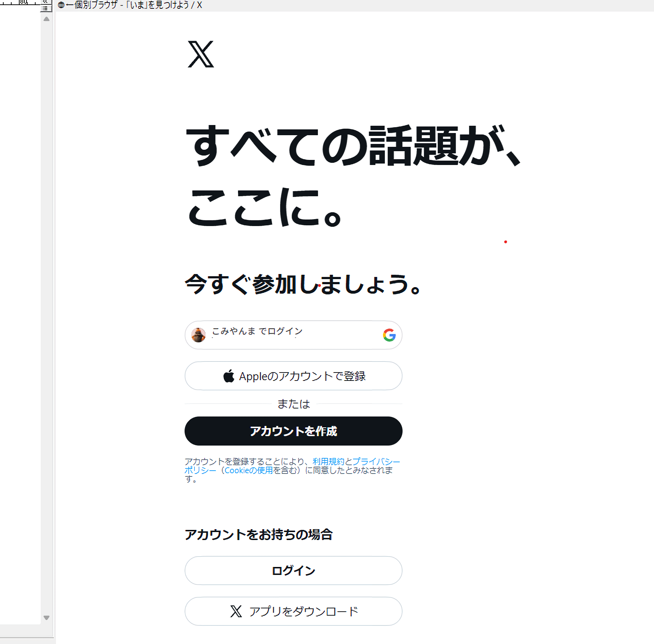Open the プライバシーポリシー link
This screenshot has width=654, height=644.
tap(376, 462)
